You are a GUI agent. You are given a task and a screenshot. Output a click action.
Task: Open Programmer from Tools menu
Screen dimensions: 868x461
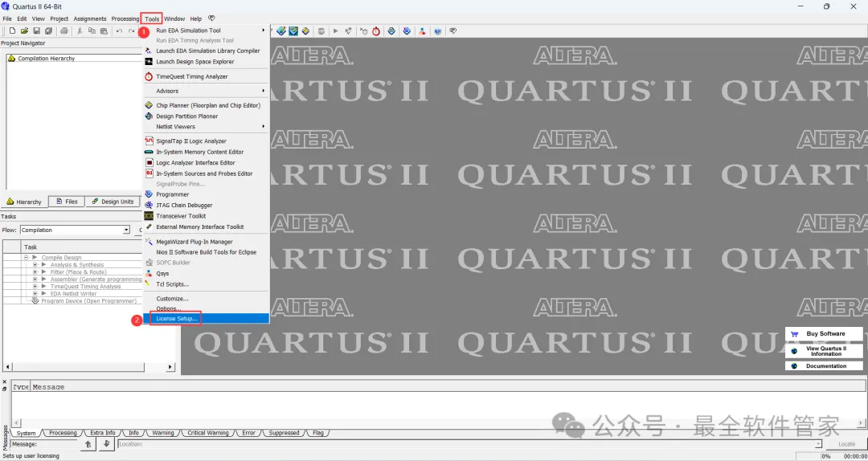pos(206,194)
